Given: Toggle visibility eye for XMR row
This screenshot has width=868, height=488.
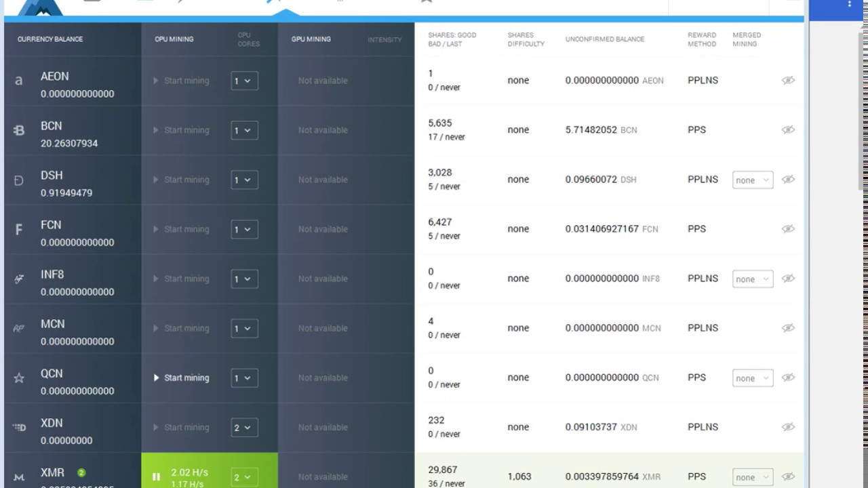Looking at the screenshot, I should (788, 476).
